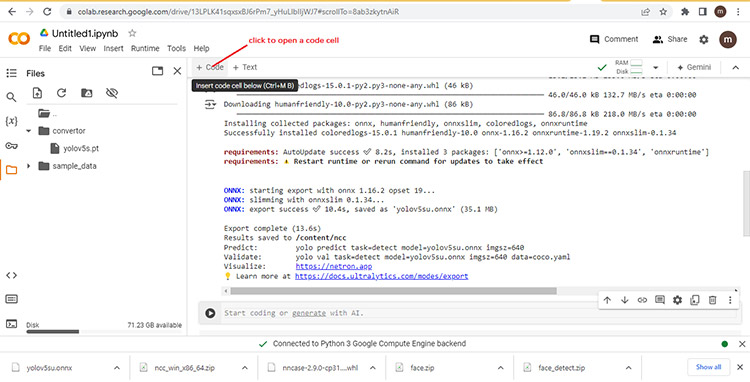Open the command palette icon
The height and width of the screenshot is (382, 750).
[x=11, y=299]
